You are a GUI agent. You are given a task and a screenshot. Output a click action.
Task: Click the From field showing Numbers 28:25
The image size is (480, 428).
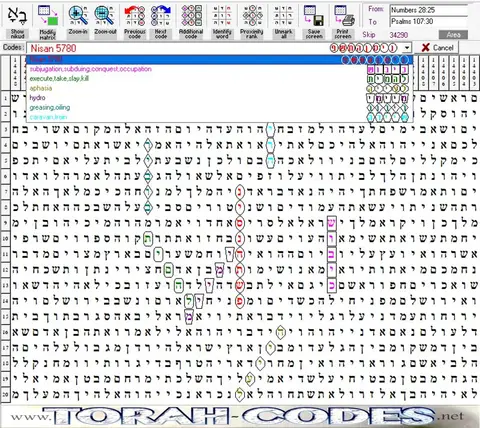(429, 10)
